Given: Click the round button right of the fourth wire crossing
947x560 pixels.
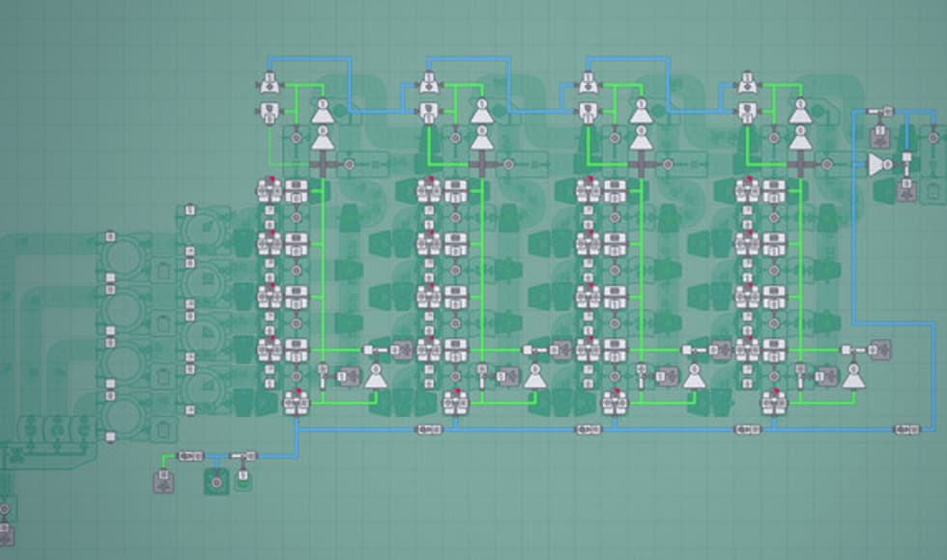Looking at the screenshot, I should [x=827, y=164].
